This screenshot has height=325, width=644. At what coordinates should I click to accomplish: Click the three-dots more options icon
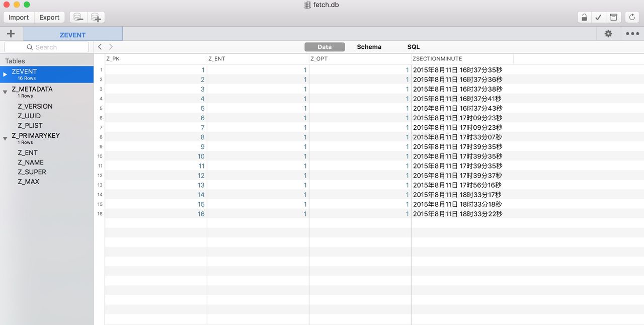632,34
